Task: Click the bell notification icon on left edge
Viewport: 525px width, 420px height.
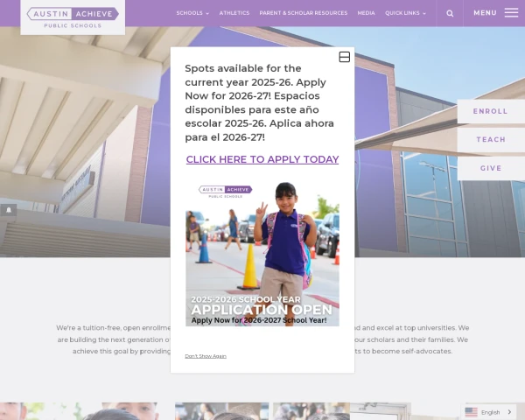Action: coord(9,210)
